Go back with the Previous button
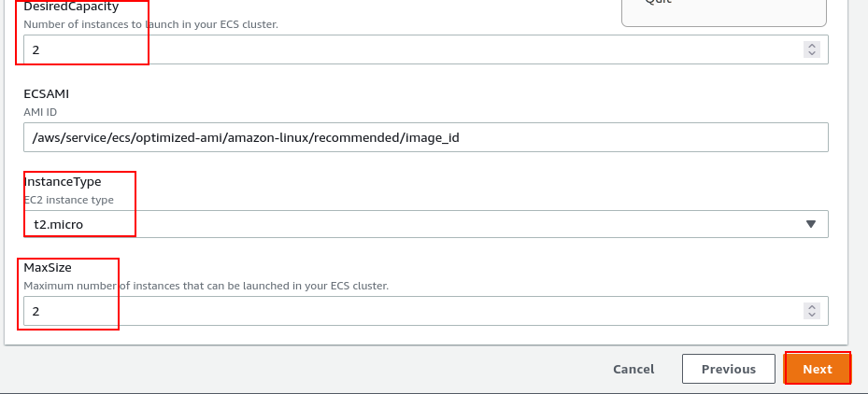 point(728,369)
